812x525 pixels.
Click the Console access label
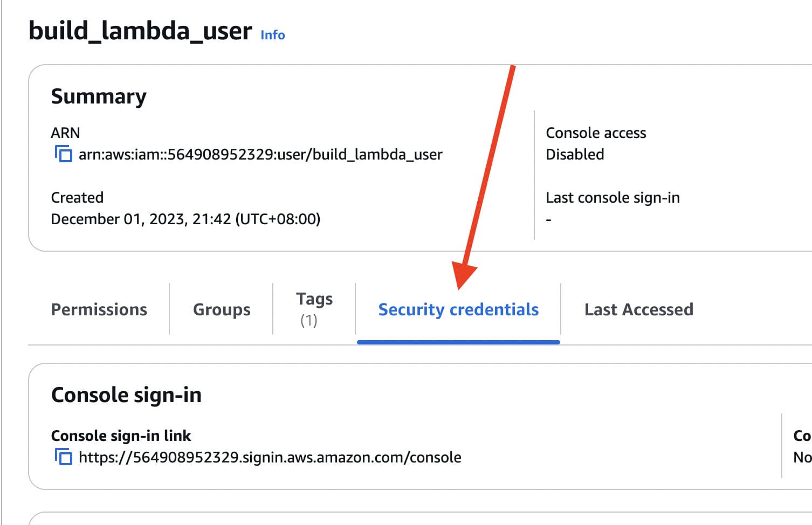click(596, 133)
